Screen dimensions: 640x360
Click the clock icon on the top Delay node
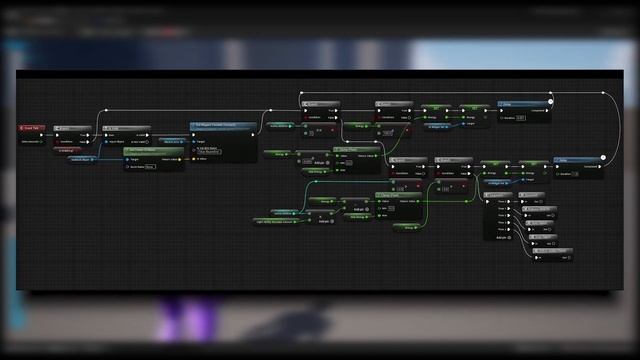pos(550,102)
